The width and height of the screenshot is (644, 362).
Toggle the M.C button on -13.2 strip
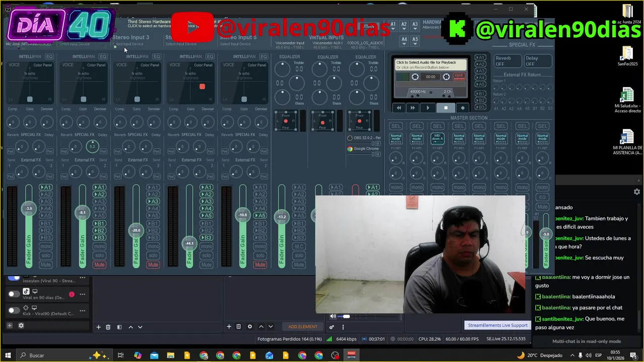pyautogui.click(x=299, y=246)
